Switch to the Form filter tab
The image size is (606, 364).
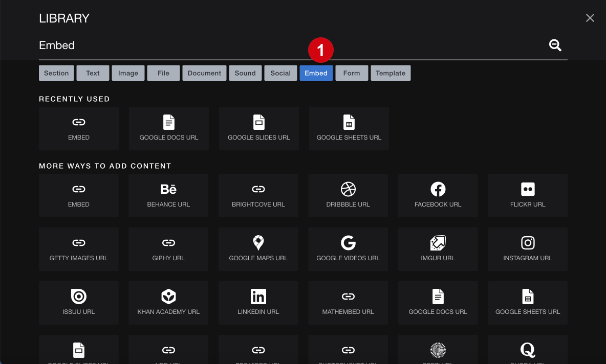(x=352, y=73)
